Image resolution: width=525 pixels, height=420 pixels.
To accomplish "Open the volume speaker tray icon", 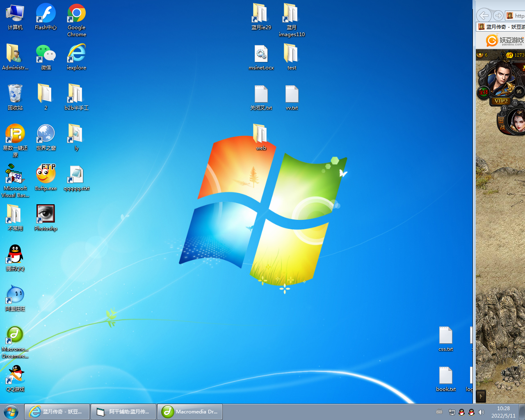I will point(482,412).
